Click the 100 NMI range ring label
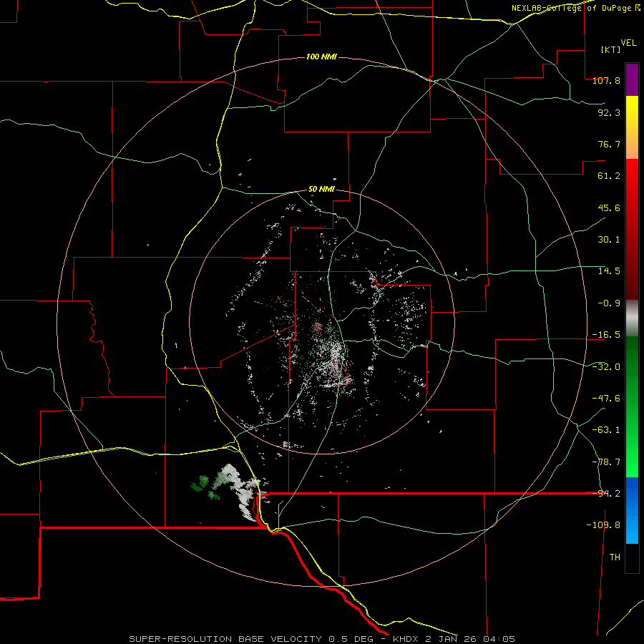 click(321, 57)
